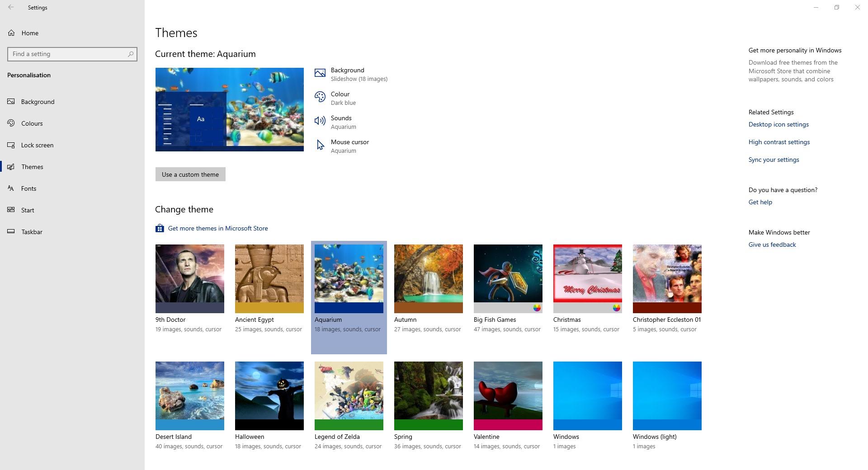The width and height of the screenshot is (868, 470).
Task: Select the Legend of Zelda theme
Action: pos(349,405)
